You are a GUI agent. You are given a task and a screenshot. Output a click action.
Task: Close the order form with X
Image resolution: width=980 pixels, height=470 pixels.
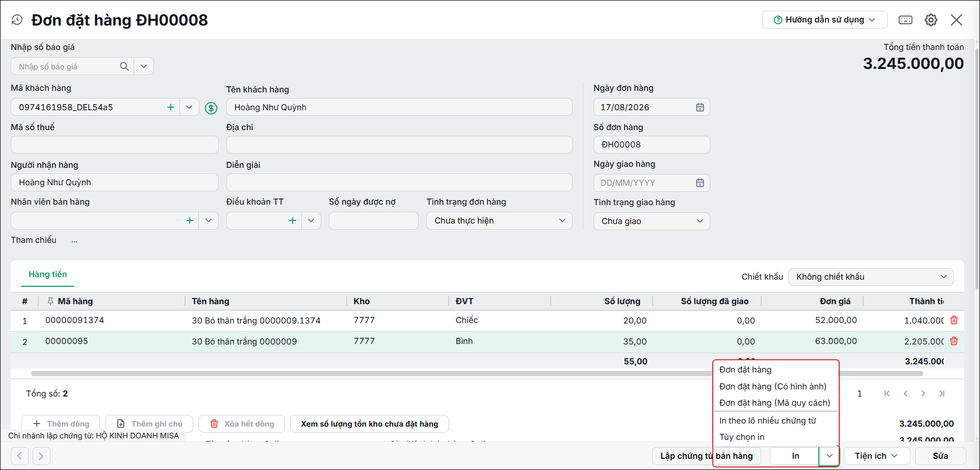point(957,20)
